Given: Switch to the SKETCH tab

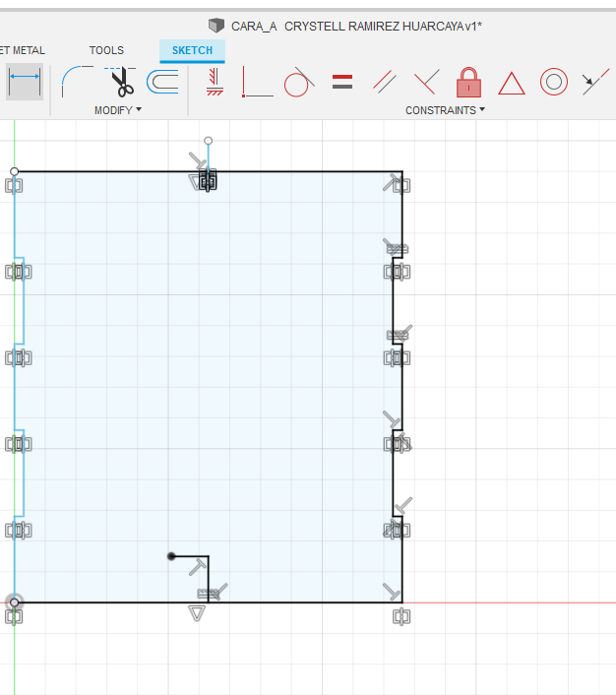Looking at the screenshot, I should [x=192, y=50].
